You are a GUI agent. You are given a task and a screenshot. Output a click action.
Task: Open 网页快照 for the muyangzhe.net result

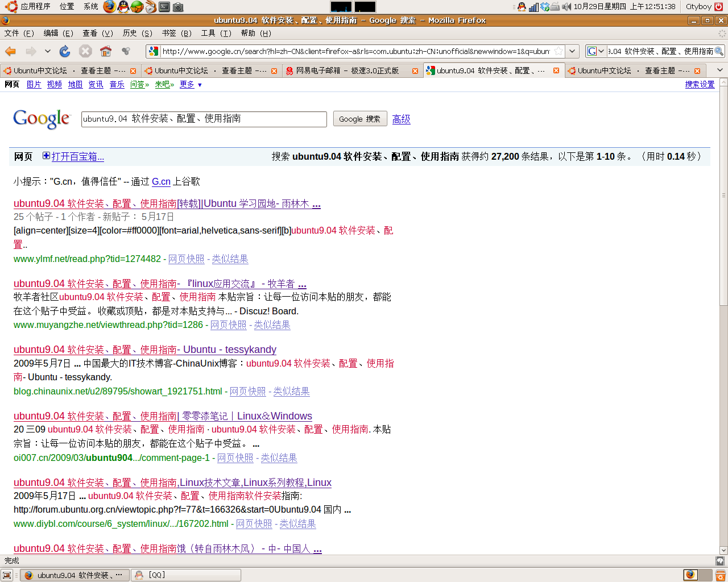point(228,325)
